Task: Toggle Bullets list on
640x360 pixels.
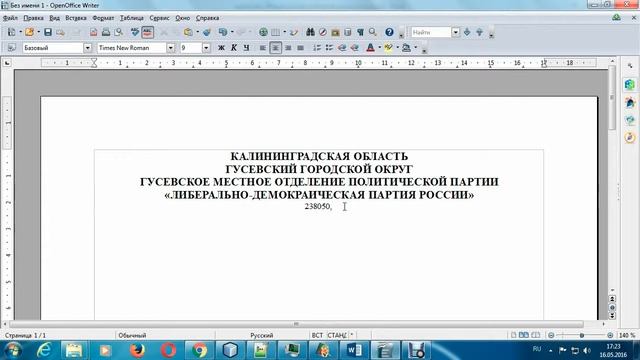Action: coord(329,48)
